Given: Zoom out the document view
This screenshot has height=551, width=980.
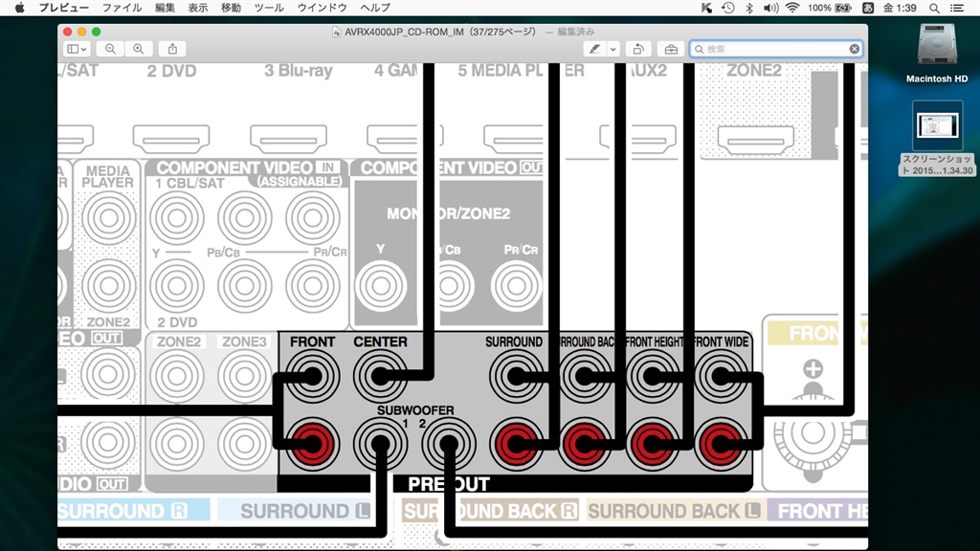Looking at the screenshot, I should pyautogui.click(x=111, y=49).
